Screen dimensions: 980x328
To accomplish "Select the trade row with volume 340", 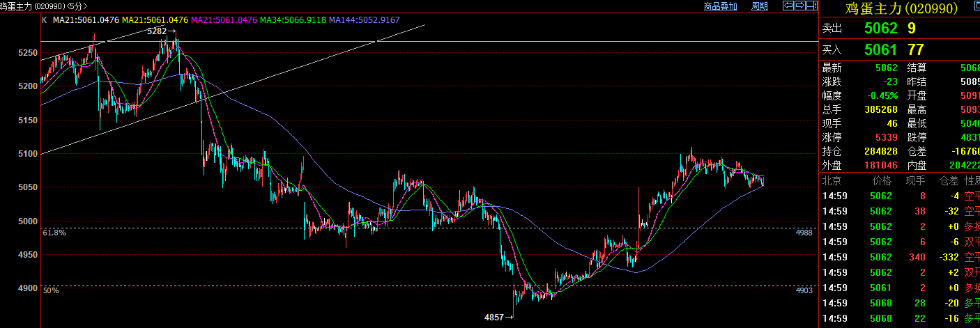I will click(900, 257).
